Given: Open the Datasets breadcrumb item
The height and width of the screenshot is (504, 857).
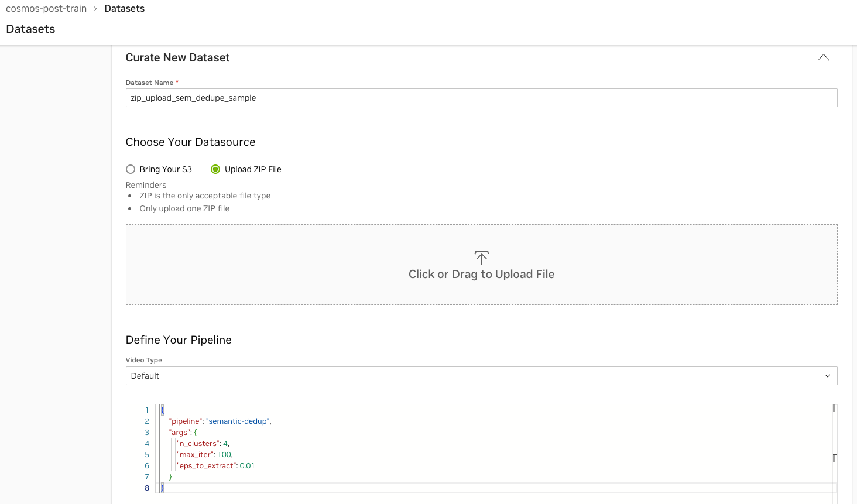Looking at the screenshot, I should (124, 8).
